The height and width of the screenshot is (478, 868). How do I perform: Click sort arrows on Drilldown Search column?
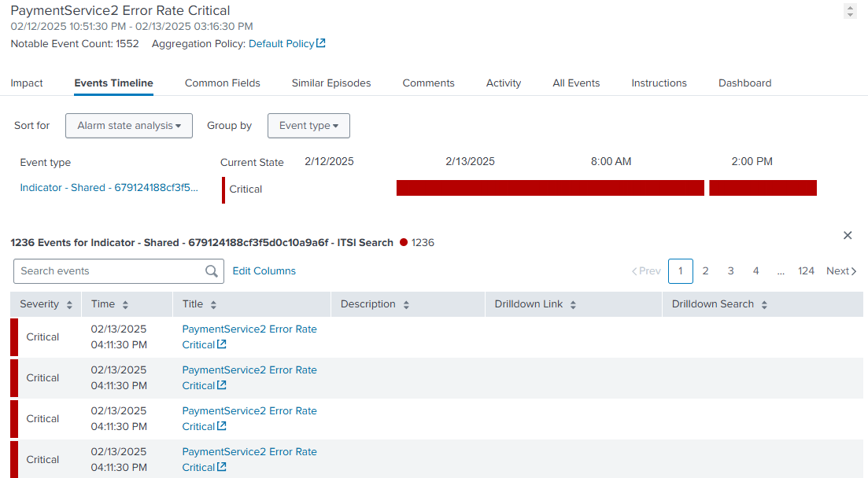(x=764, y=305)
